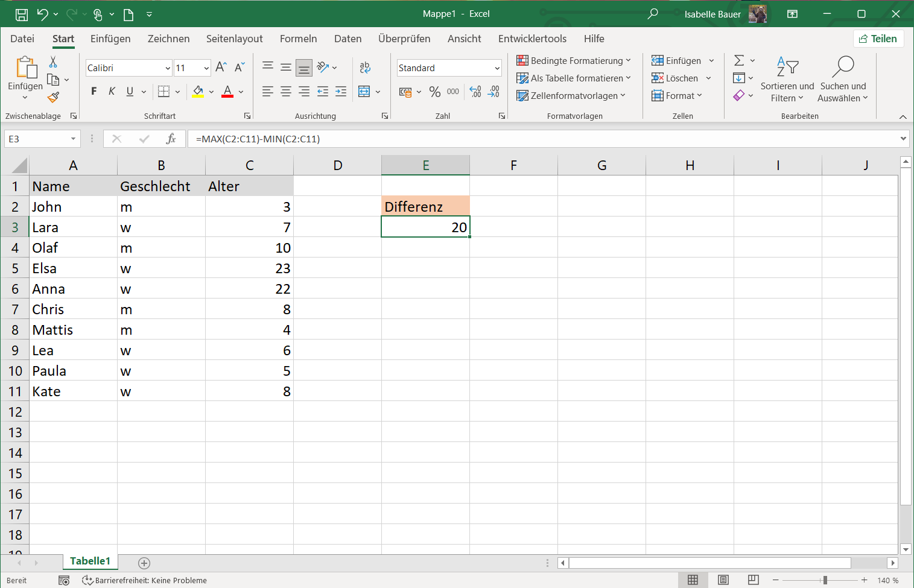Open the Formeln ribbon tab

coord(298,39)
